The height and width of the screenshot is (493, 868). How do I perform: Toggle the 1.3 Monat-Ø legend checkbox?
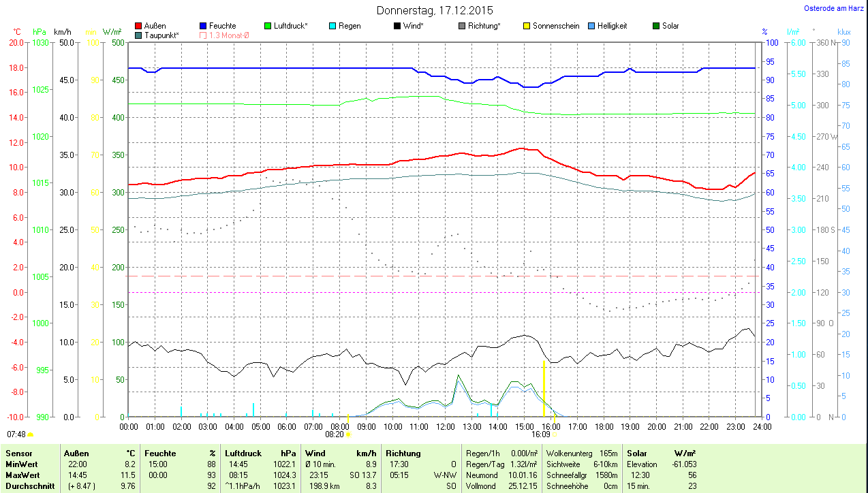click(x=203, y=35)
